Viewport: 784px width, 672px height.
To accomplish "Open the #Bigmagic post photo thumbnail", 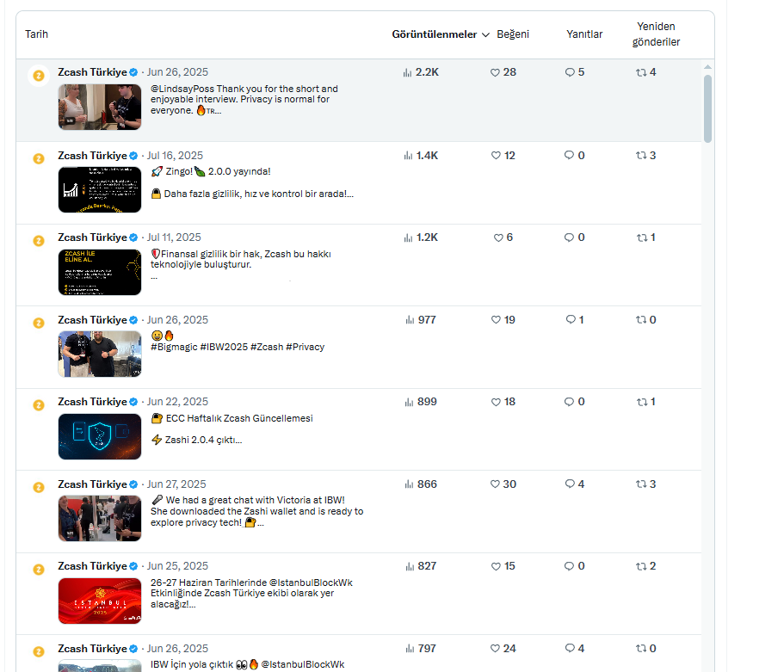I will coord(100,354).
